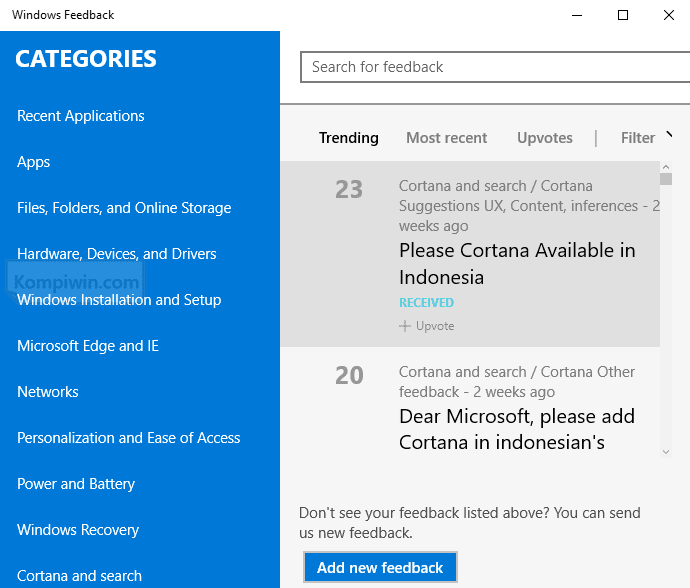Viewport: 690px width, 588px height.
Task: Switch to the Most recent tab
Action: tap(446, 138)
